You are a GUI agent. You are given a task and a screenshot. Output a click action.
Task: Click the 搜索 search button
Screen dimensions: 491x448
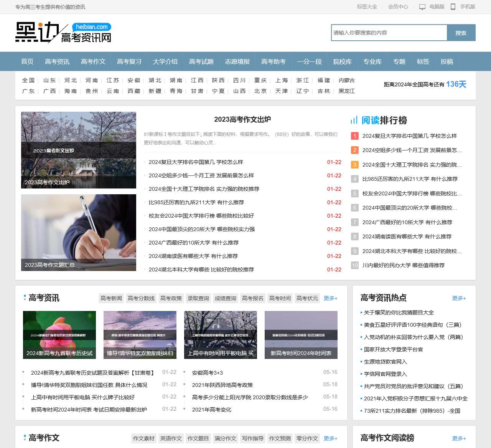coord(461,33)
